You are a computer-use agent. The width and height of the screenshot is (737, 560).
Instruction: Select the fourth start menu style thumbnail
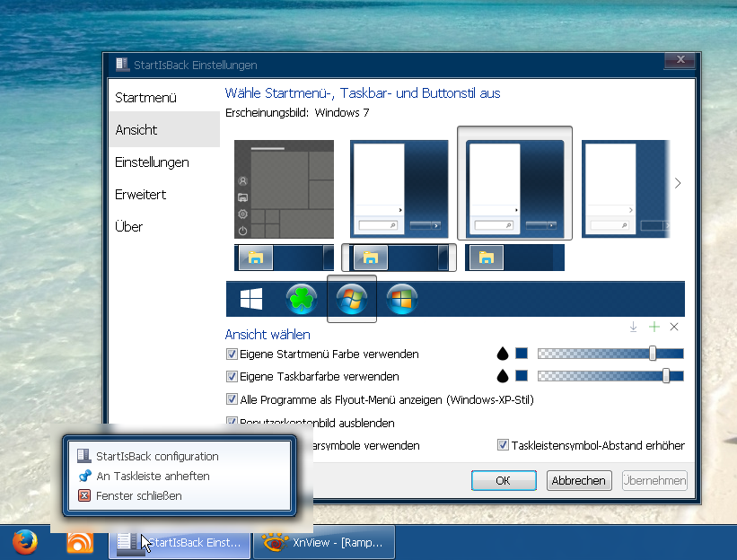pyautogui.click(x=626, y=189)
